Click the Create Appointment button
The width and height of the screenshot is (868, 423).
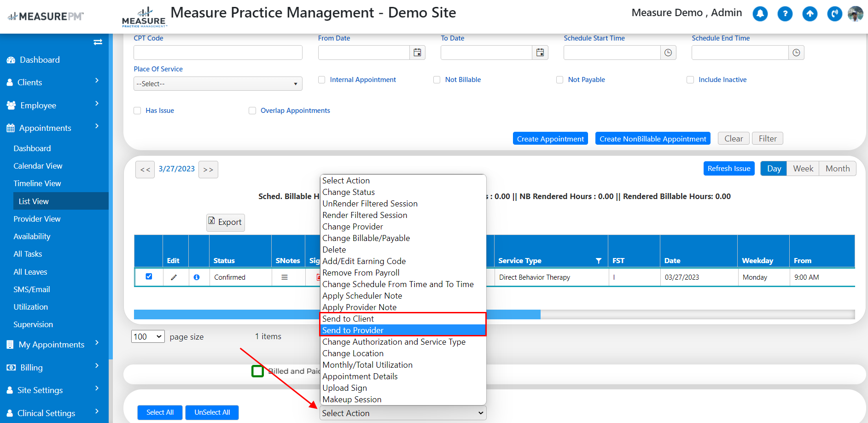(550, 139)
